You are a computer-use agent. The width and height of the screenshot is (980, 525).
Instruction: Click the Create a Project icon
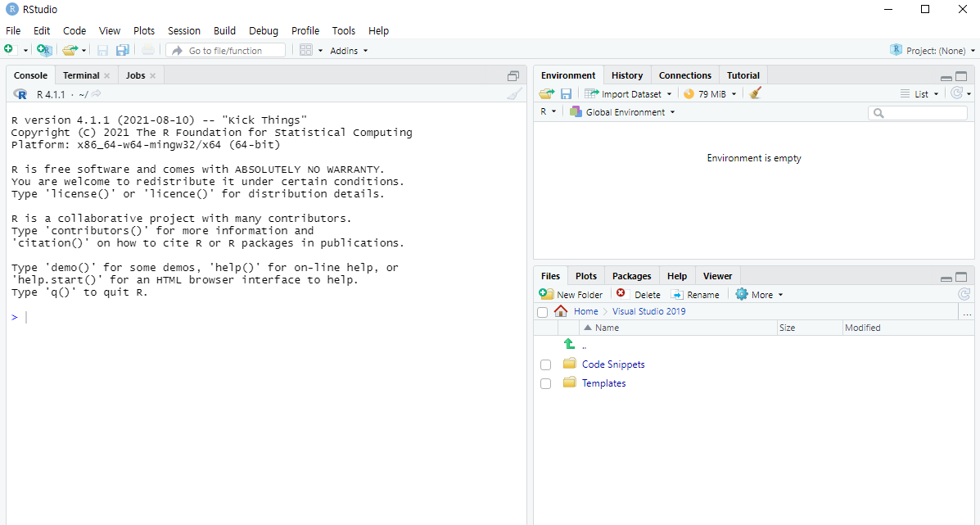[x=44, y=50]
